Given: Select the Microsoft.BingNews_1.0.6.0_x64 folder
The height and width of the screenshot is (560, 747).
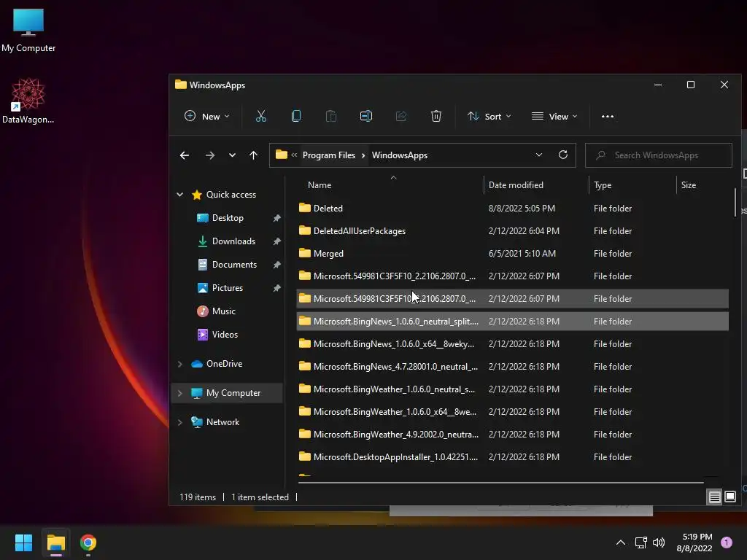Looking at the screenshot, I should pyautogui.click(x=512, y=344).
